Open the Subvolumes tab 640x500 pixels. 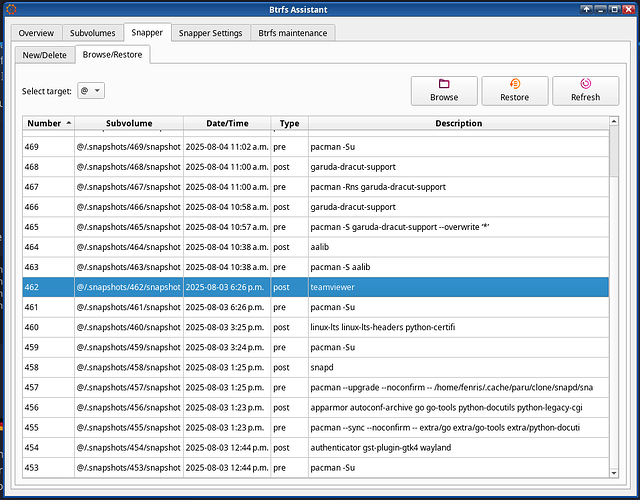tap(92, 33)
